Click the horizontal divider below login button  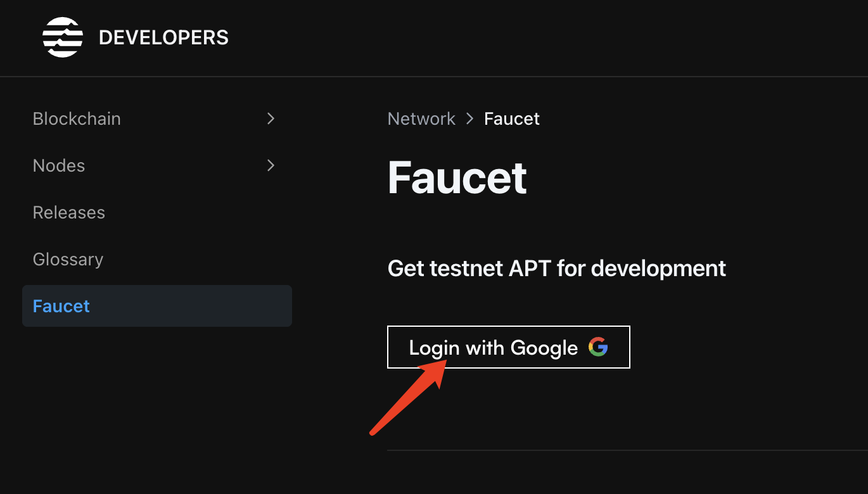pyautogui.click(x=627, y=450)
